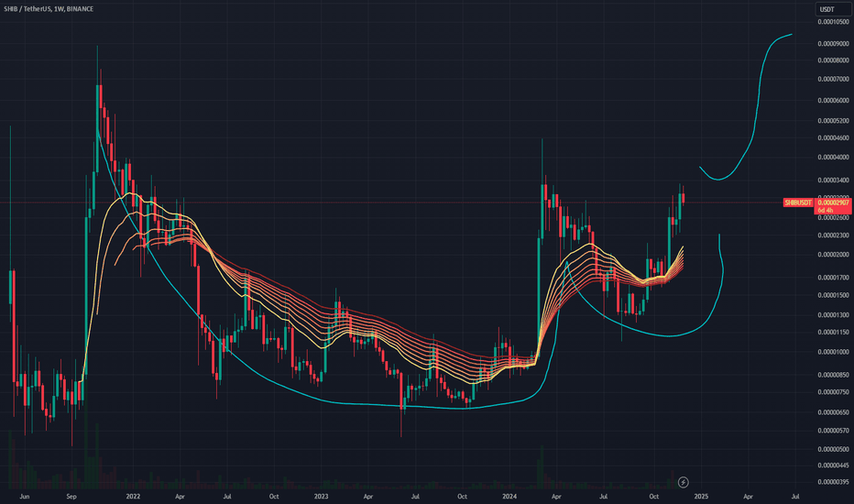Click the 0.00006000 price axis label
The width and height of the screenshot is (854, 504).
[x=833, y=100]
